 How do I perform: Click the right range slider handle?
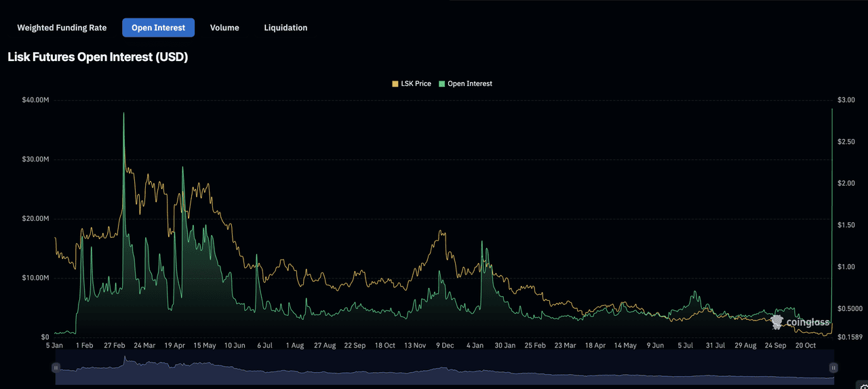click(833, 367)
